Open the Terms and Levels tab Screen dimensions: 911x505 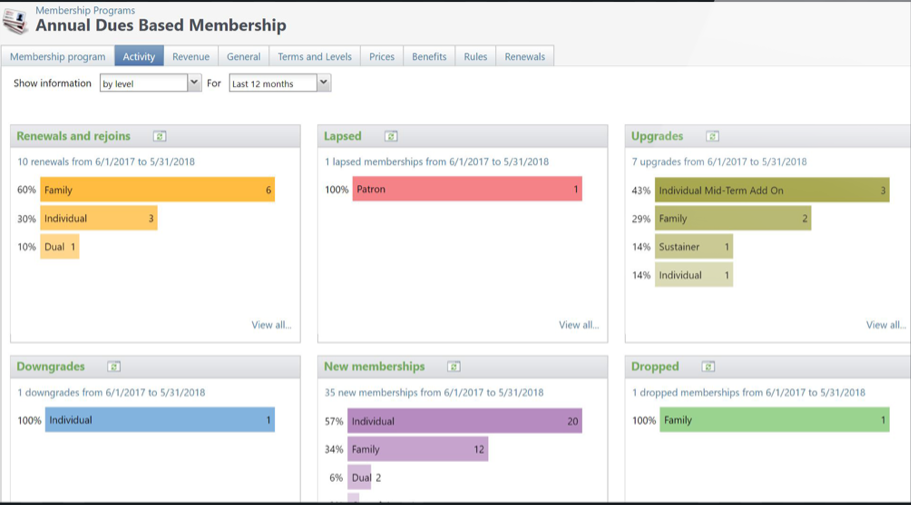315,57
